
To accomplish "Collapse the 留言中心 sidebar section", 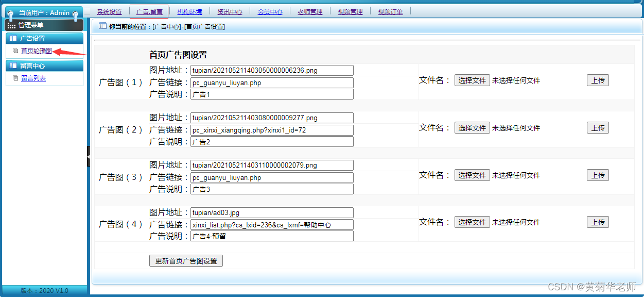I will click(x=44, y=65).
